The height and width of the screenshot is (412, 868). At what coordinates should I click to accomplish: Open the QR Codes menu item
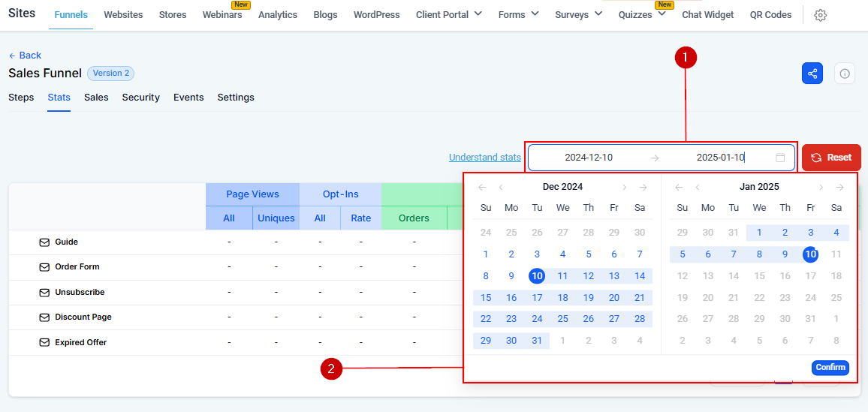770,15
